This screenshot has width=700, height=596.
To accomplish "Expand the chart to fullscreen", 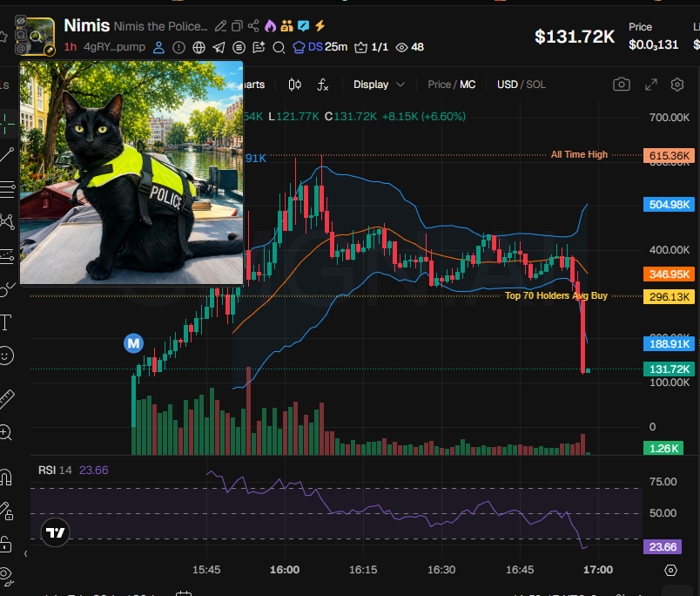I will point(651,85).
